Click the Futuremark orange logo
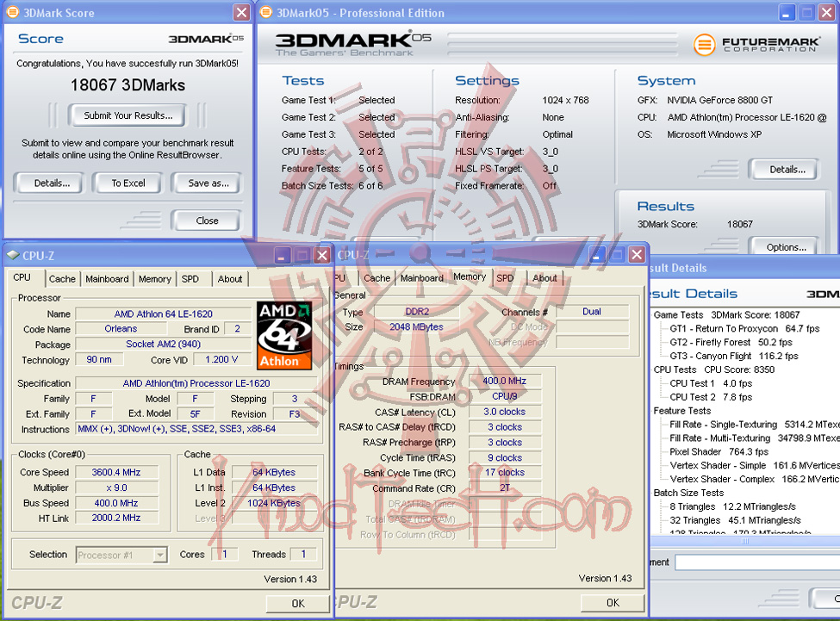 [x=704, y=45]
